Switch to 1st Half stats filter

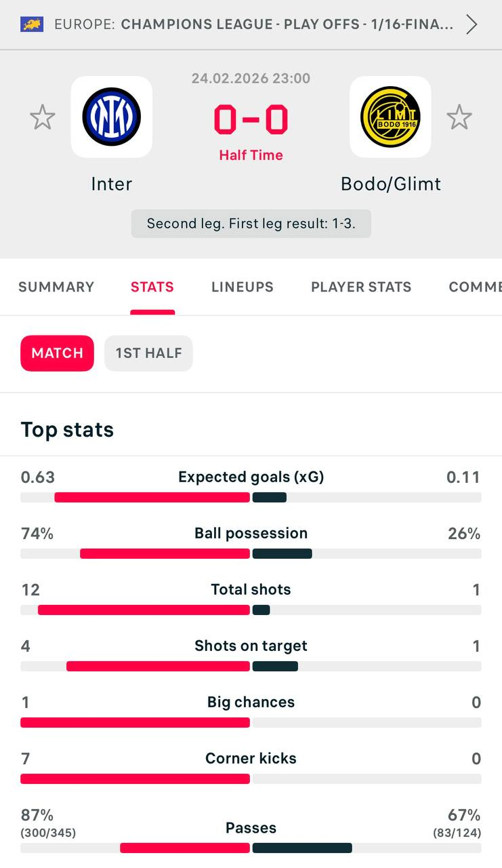click(x=148, y=353)
